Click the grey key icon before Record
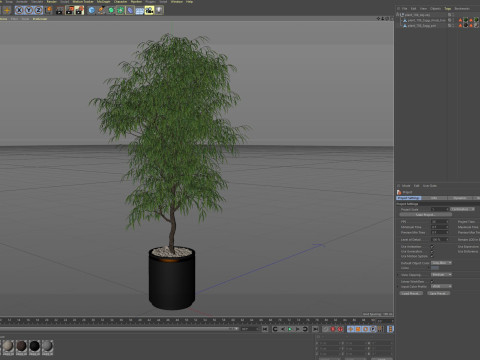Image resolution: width=480 pixels, height=360 pixels. (x=325, y=329)
